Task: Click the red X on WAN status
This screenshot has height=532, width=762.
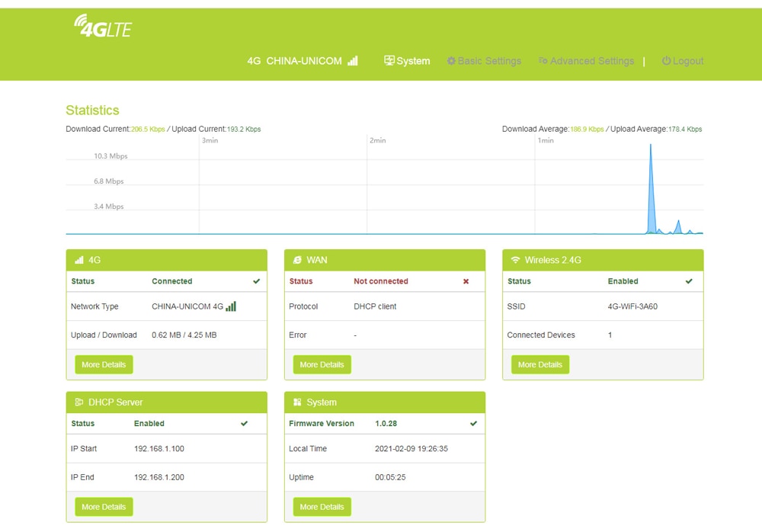Action: coord(466,281)
